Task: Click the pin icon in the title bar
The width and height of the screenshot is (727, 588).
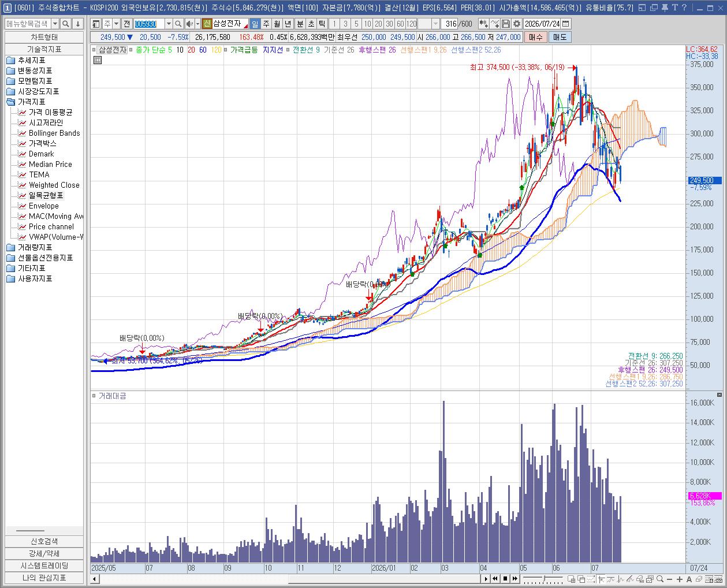Action: 665,8
